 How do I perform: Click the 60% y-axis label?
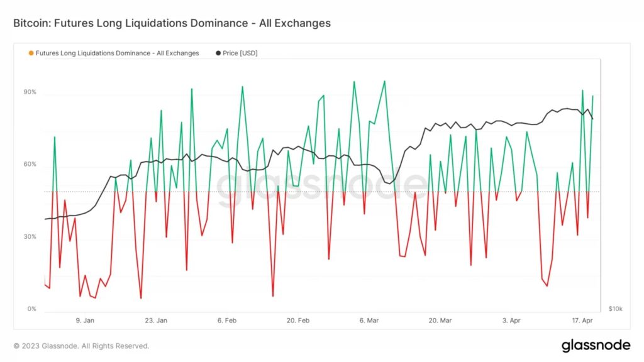pyautogui.click(x=30, y=165)
